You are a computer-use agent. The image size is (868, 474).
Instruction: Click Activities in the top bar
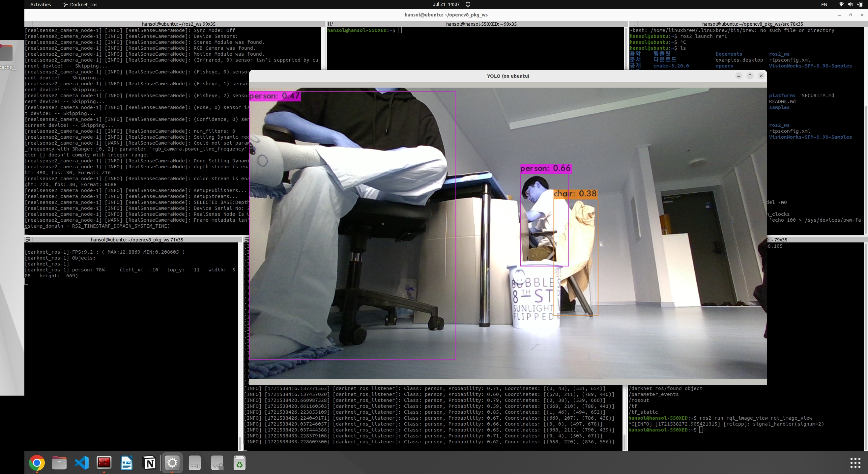click(x=41, y=4)
